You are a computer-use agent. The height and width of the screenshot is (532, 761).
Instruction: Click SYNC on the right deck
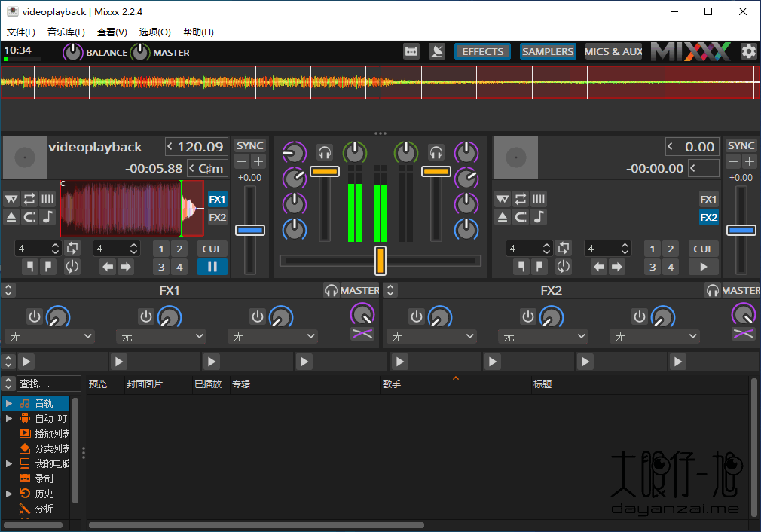click(x=741, y=145)
